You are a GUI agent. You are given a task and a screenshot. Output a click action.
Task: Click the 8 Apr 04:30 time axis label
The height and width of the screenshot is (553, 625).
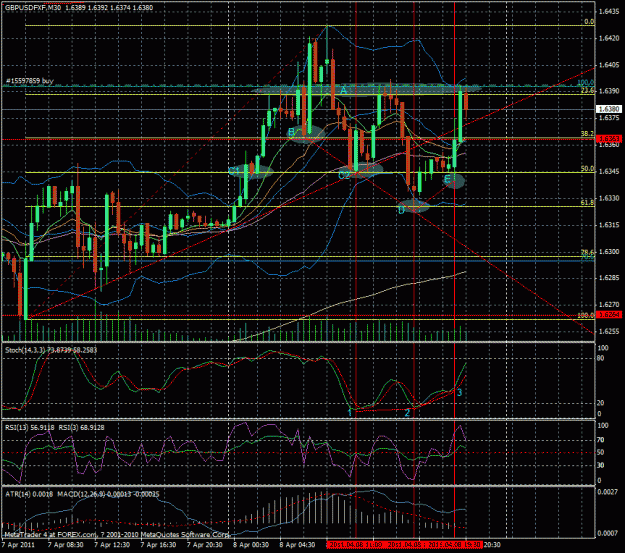297,545
